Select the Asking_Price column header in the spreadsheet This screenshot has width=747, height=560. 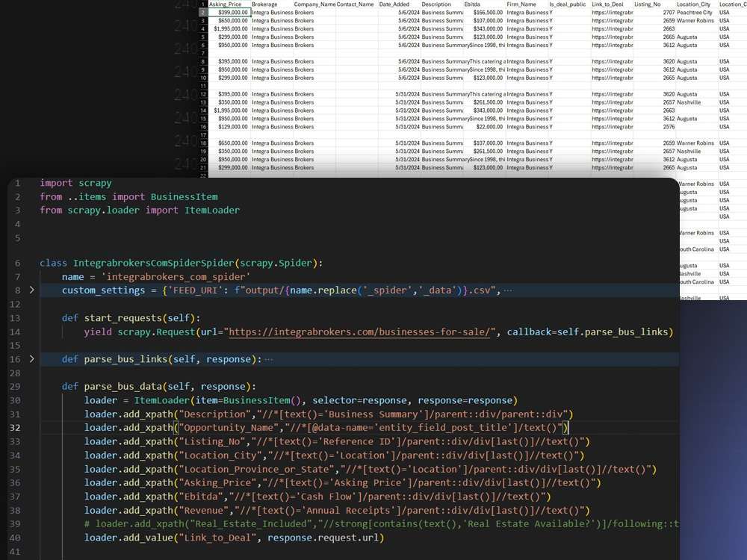click(x=229, y=4)
